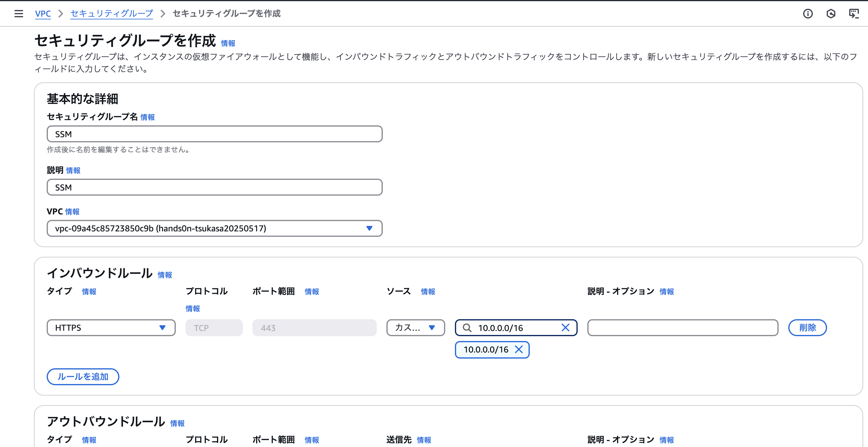The image size is (868, 447).
Task: Open 情報 link next to page title
Action: (x=228, y=43)
